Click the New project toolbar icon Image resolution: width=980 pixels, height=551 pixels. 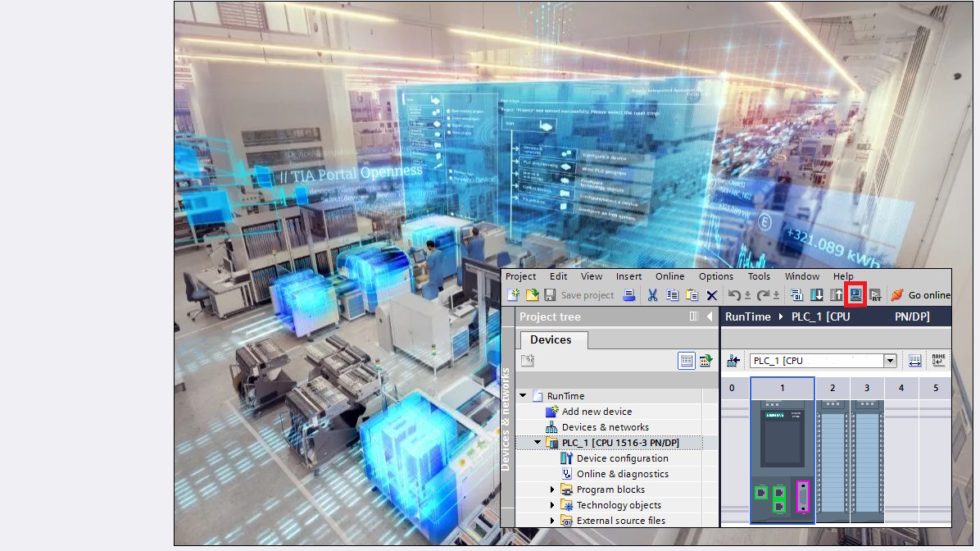pos(514,295)
